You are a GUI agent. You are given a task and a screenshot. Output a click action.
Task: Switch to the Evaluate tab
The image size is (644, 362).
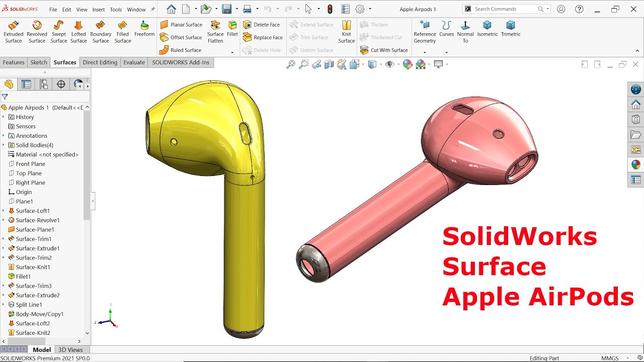(134, 62)
